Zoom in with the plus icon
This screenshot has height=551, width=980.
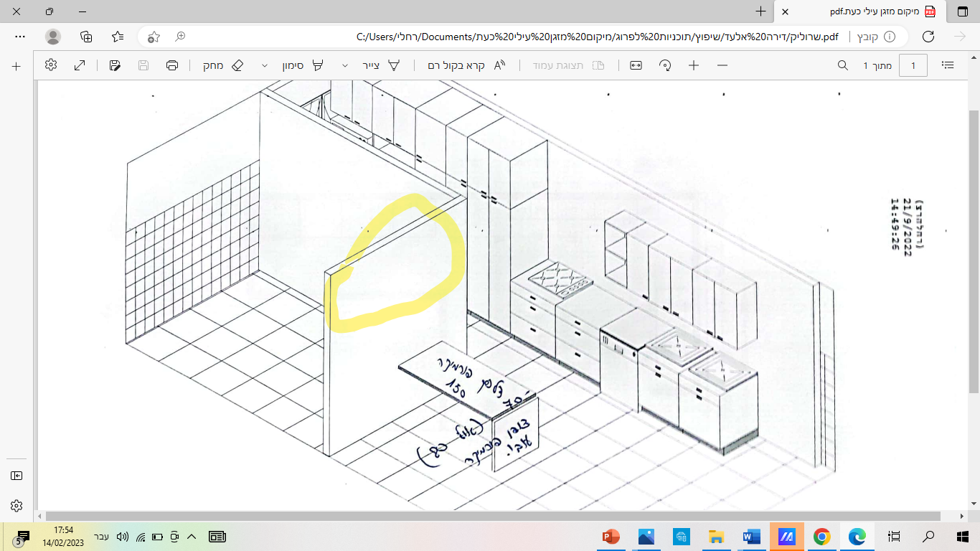(x=694, y=65)
